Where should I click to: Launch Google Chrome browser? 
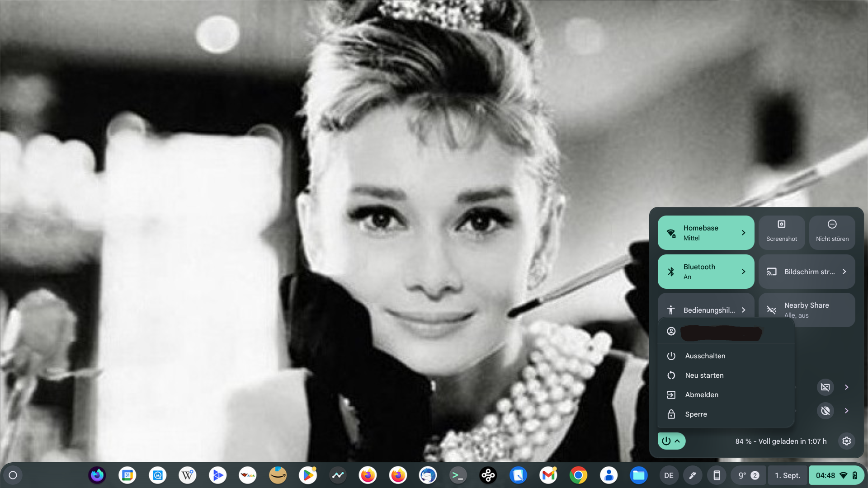coord(578,475)
